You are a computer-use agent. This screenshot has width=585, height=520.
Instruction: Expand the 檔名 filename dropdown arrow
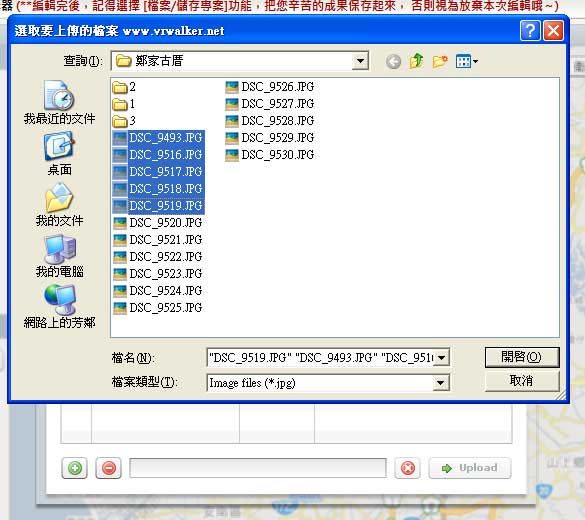[x=441, y=358]
